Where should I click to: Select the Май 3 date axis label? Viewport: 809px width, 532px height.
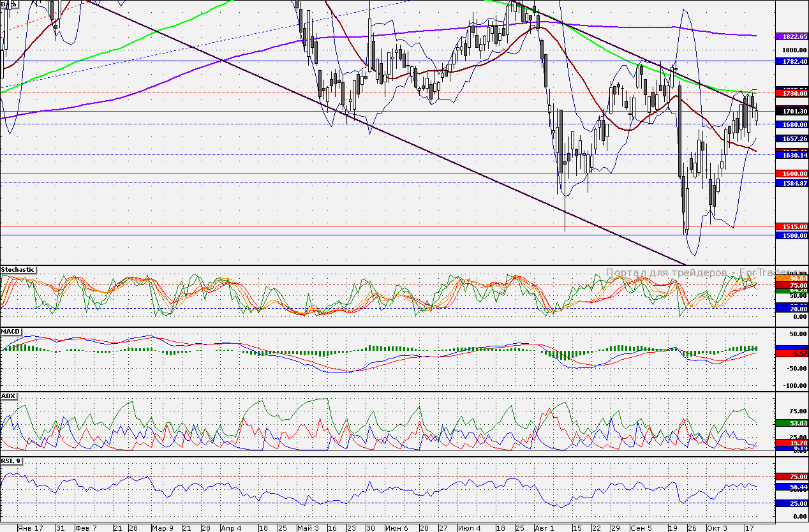coord(308,528)
